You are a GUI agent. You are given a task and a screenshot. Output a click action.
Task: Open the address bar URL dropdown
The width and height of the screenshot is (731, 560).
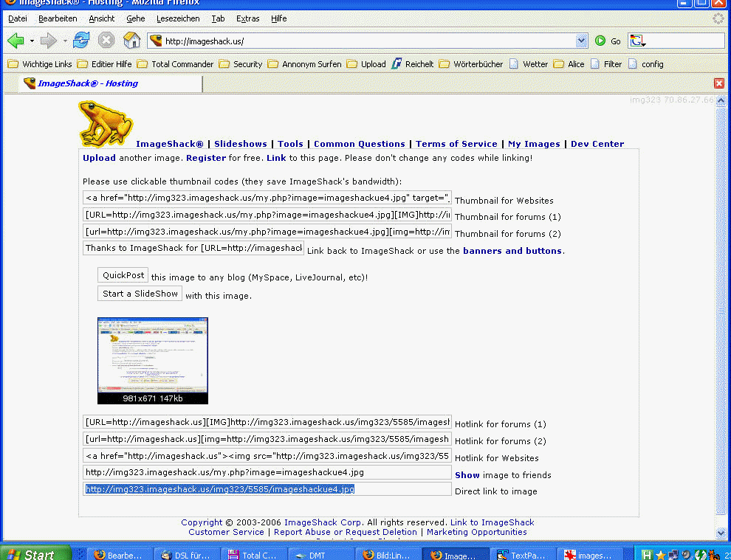pos(581,41)
